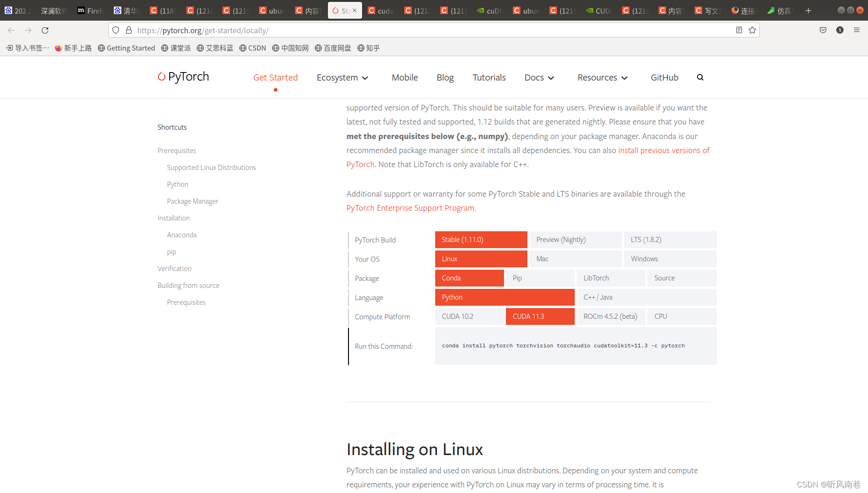
Task: Select CUDA 10.2 compute platform
Action: pos(469,316)
